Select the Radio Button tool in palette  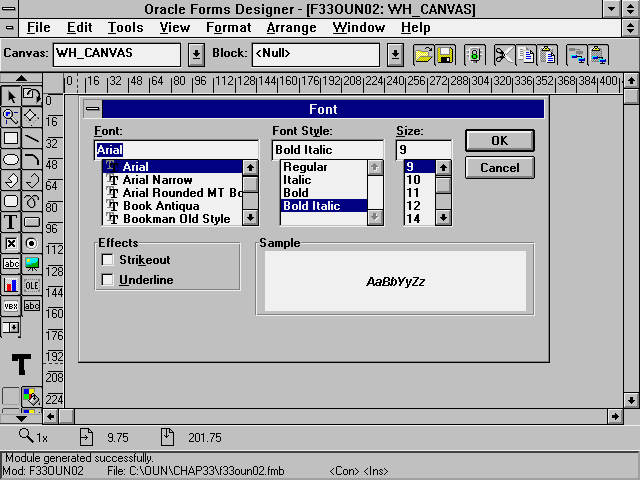(32, 243)
